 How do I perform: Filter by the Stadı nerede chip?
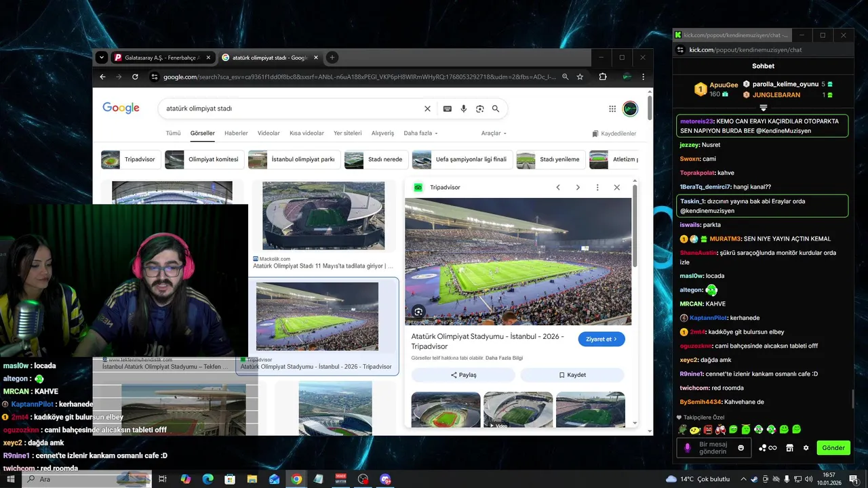tap(376, 160)
